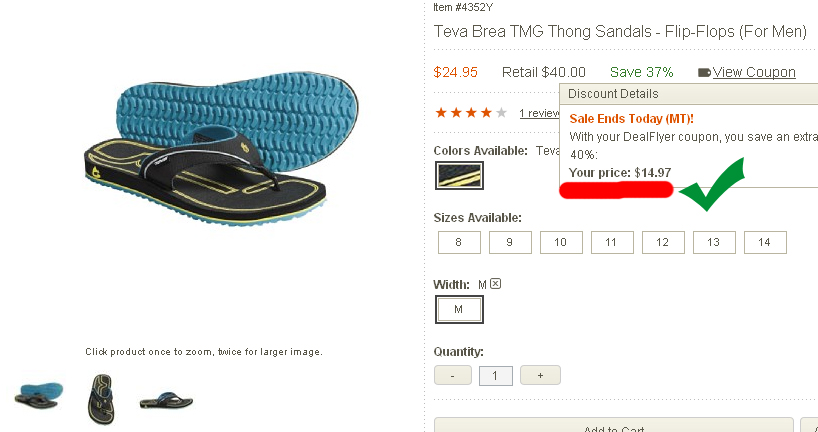Choose shoe size 10
This screenshot has width=818, height=432.
(x=561, y=243)
